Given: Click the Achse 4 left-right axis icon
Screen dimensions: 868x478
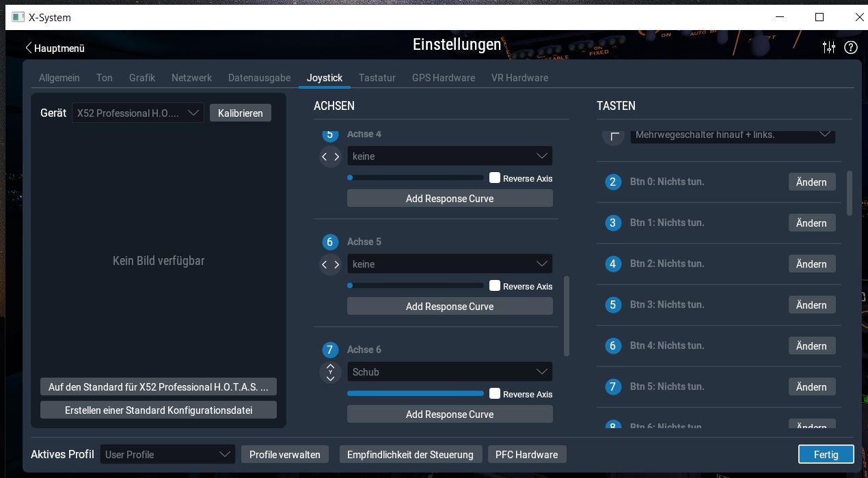Looking at the screenshot, I should [330, 156].
